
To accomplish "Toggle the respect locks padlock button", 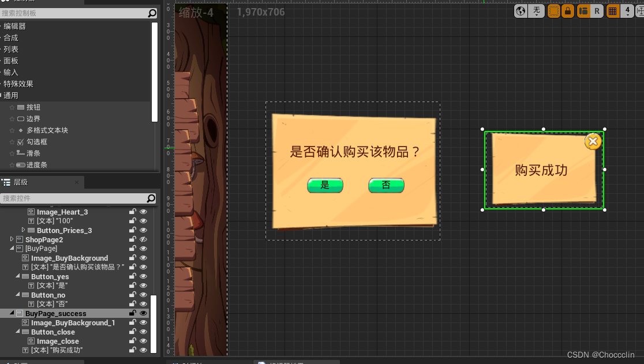I will pyautogui.click(x=568, y=11).
